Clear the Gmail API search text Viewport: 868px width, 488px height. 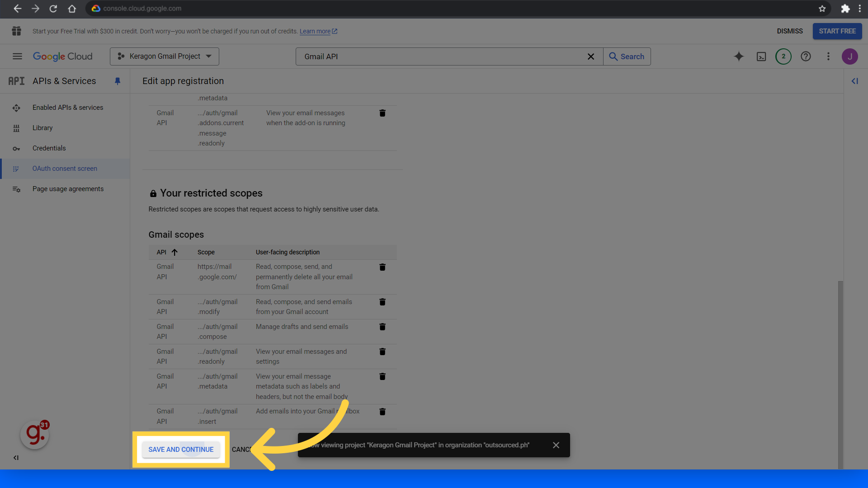tap(590, 56)
